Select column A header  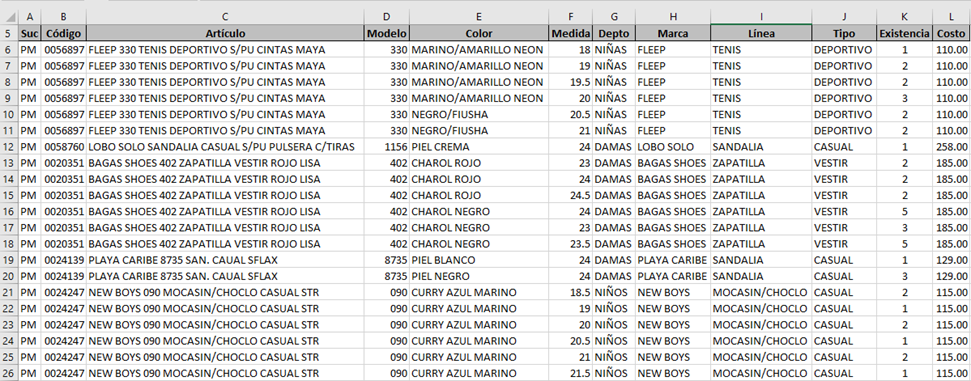pyautogui.click(x=30, y=17)
